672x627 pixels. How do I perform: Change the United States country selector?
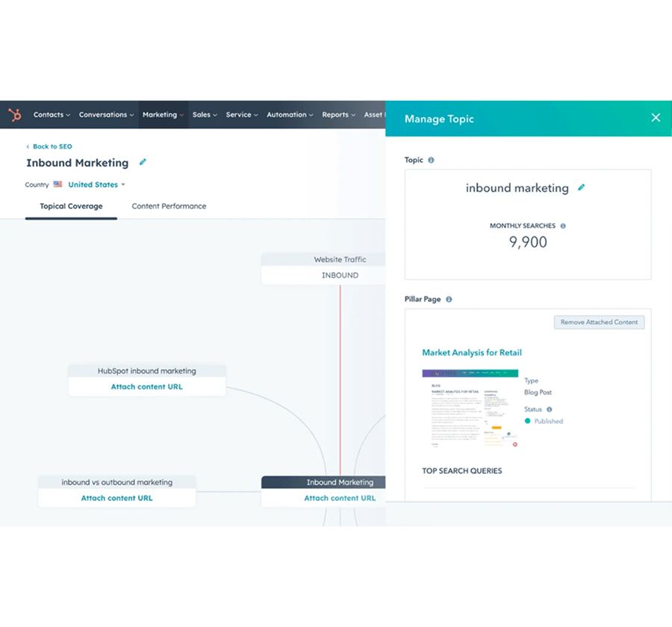click(96, 184)
